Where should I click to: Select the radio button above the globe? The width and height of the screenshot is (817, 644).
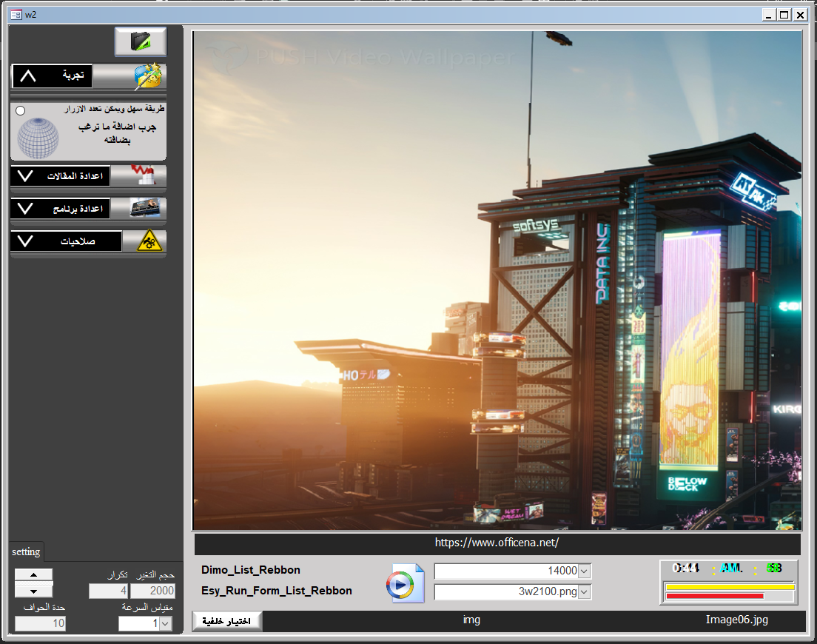coord(20,110)
